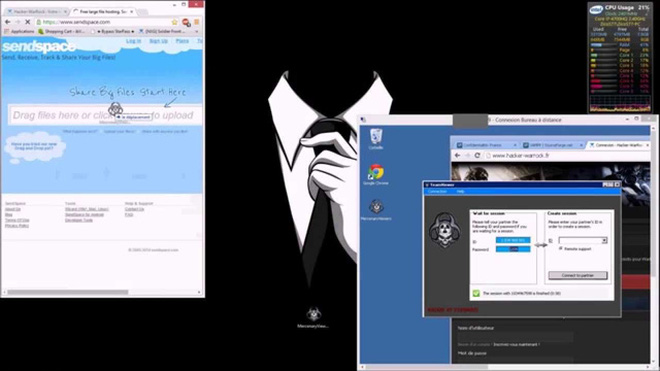This screenshot has height=371, width=660.
Task: Open the Applications bookmarks shortcut
Action: pyautogui.click(x=19, y=32)
